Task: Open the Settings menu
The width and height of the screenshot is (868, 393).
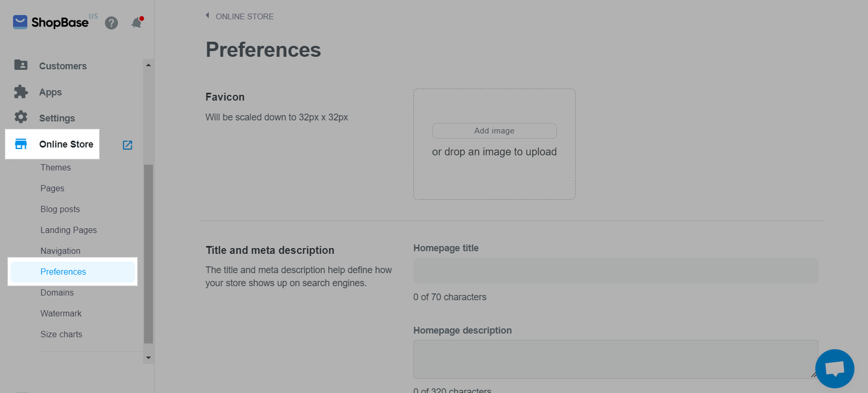Action: pyautogui.click(x=57, y=118)
